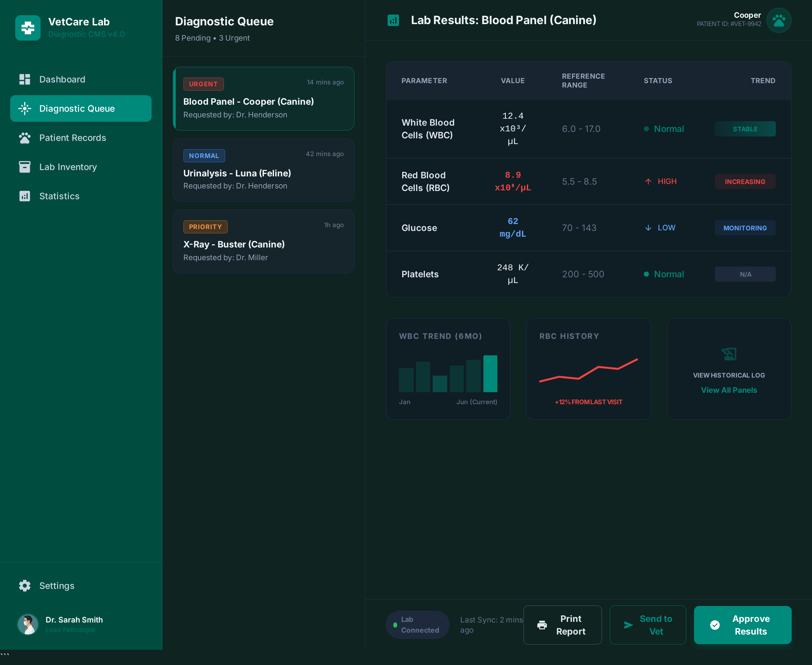The height and width of the screenshot is (665, 812).
Task: Select the Urinalysis Luna queue card
Action: pos(264,170)
